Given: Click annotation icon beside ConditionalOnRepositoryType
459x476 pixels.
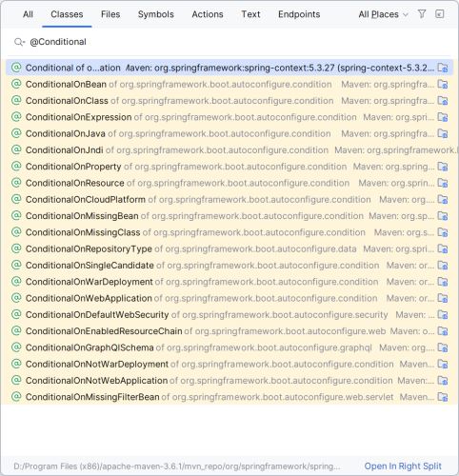Looking at the screenshot, I should coord(16,248).
